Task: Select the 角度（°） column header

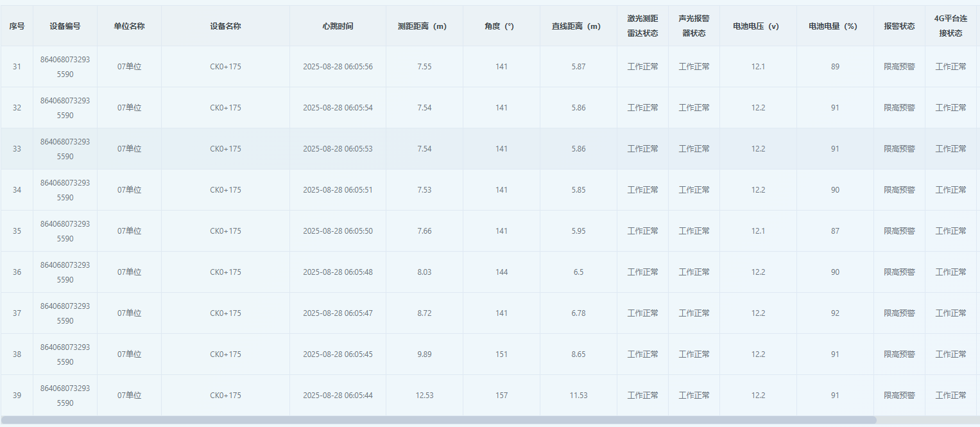Action: 501,26
